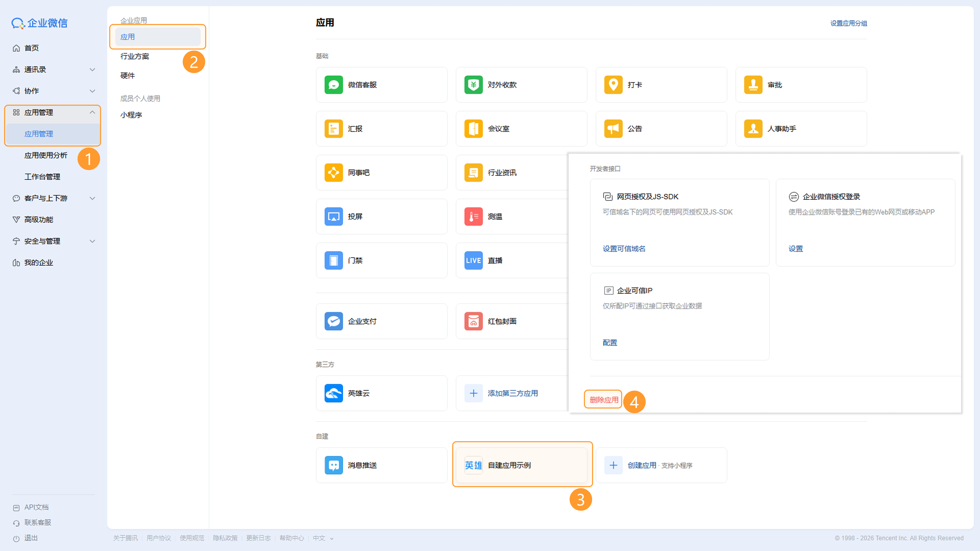The height and width of the screenshot is (551, 980).
Task: Open 使用规范 footer link
Action: pos(192,538)
